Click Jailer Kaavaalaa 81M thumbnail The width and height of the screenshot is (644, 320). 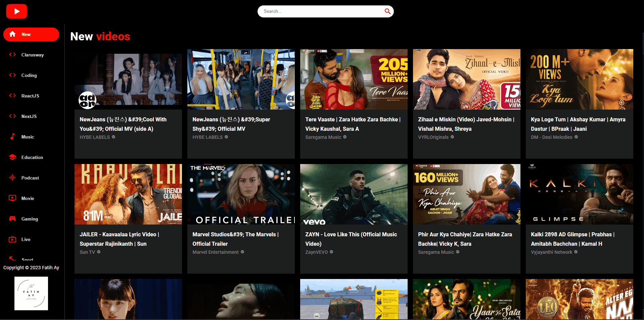click(128, 194)
